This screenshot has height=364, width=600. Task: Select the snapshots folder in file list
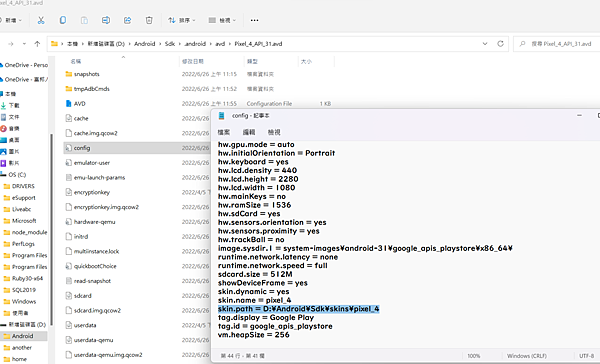coord(86,74)
